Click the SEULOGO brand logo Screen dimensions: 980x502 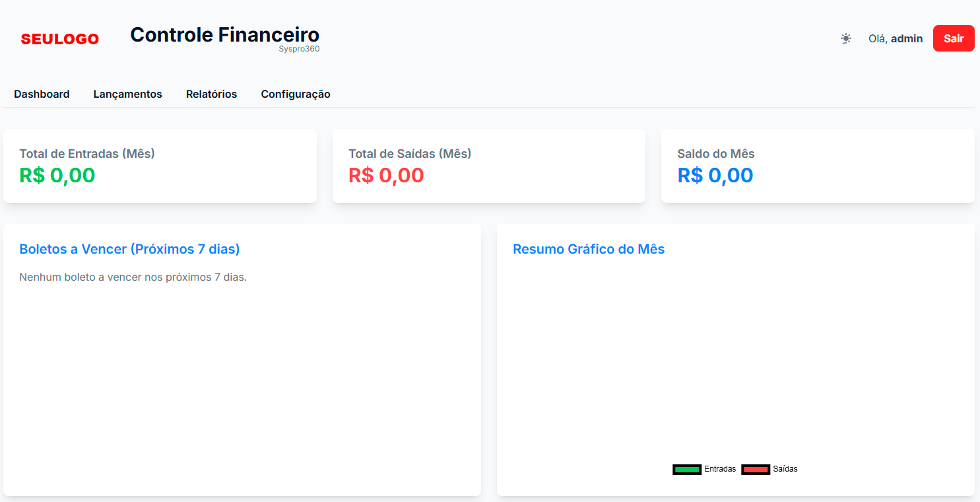click(x=59, y=38)
